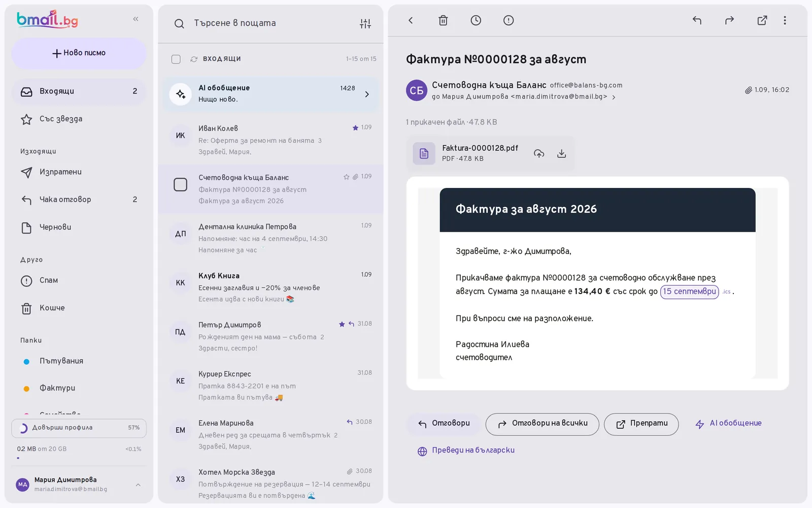812x508 pixels.
Task: Click the PDF file icon of attachment
Action: [424, 153]
